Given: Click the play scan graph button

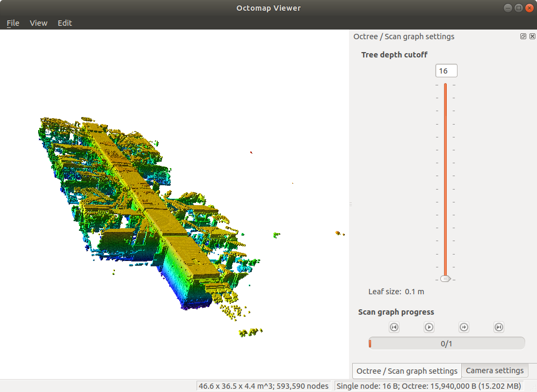Looking at the screenshot, I should pyautogui.click(x=429, y=327).
